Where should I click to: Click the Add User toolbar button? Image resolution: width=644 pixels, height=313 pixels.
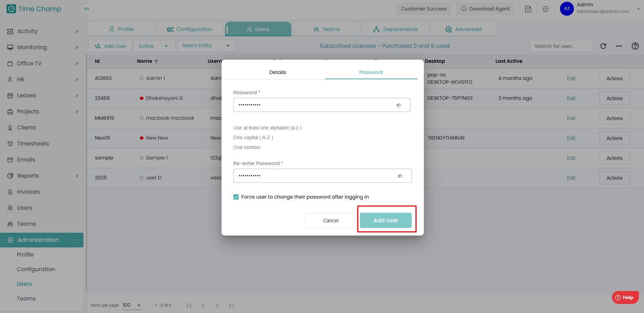click(x=110, y=46)
